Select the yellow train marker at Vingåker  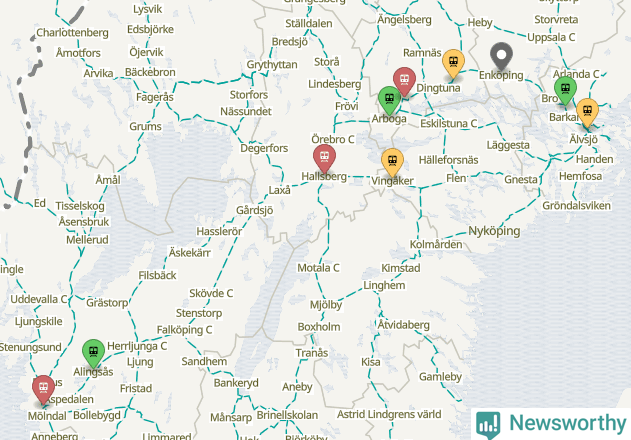(x=392, y=162)
